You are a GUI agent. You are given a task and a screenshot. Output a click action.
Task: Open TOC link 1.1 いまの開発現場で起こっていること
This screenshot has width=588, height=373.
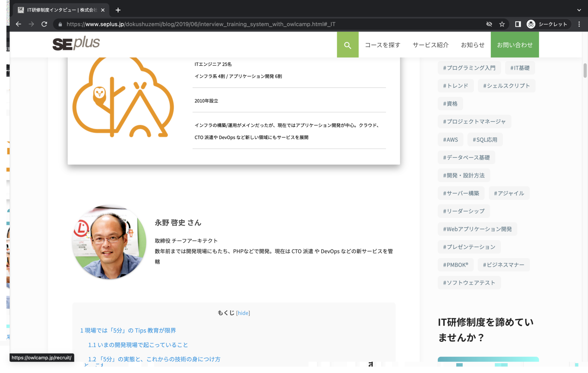(138, 345)
